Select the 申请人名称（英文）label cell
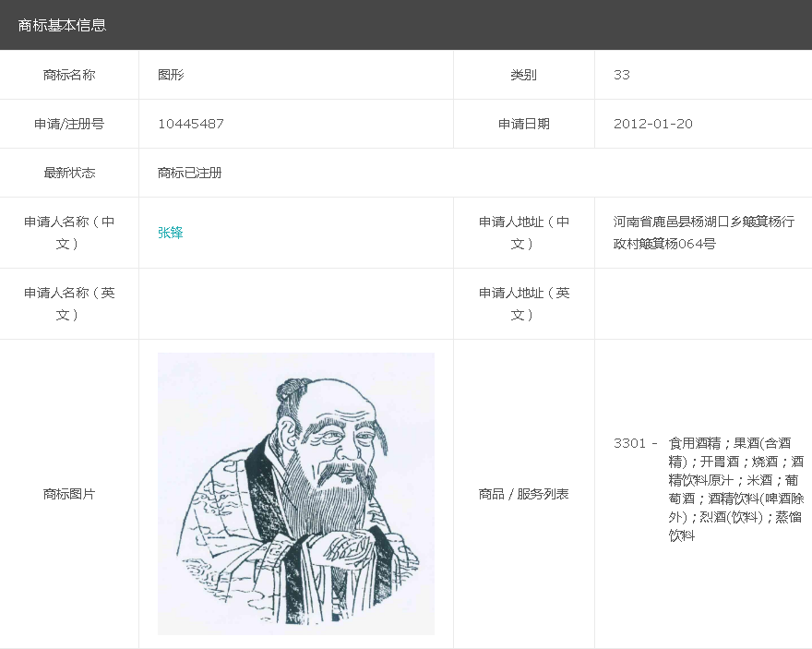The height and width of the screenshot is (649, 812). click(69, 304)
